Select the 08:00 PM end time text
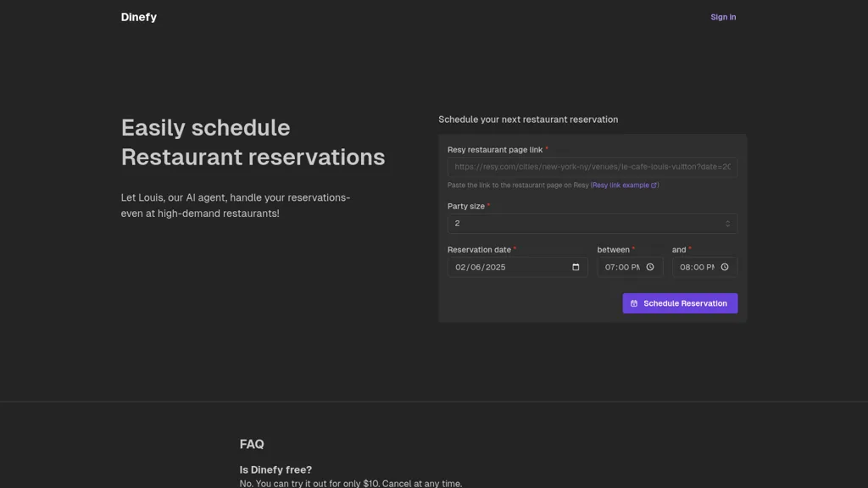The image size is (868, 488). coord(697,267)
